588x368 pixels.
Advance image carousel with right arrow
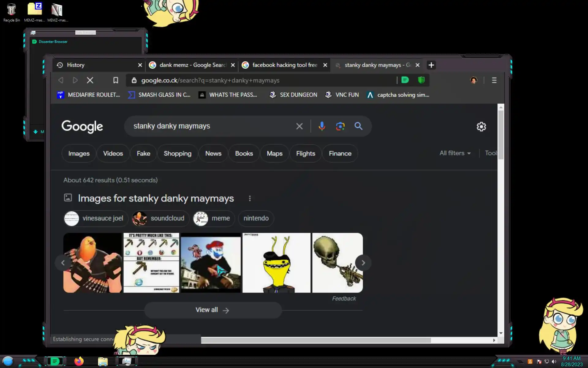point(363,263)
